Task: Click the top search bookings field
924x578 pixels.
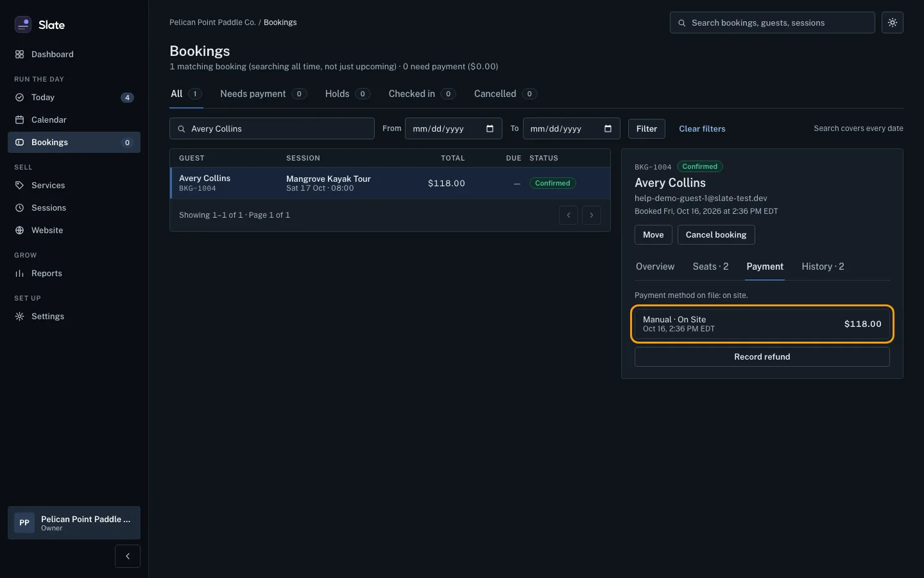Action: click(773, 22)
